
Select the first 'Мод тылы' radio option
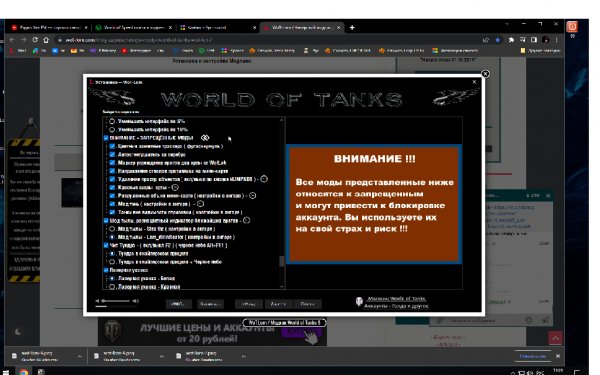[112, 229]
